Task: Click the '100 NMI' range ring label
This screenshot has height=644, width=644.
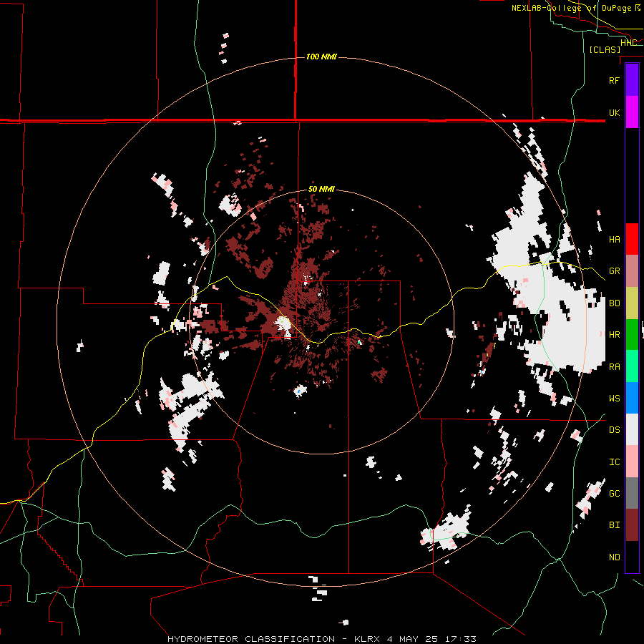Action: (x=321, y=57)
